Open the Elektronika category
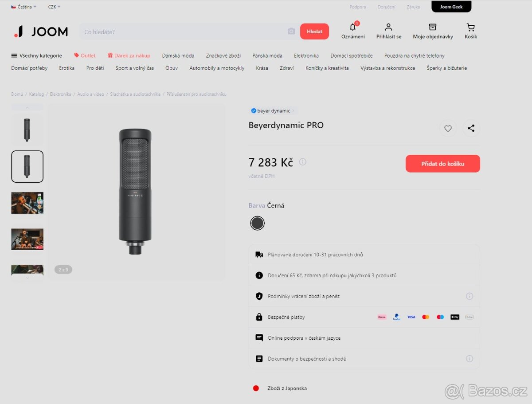Screen dimensions: 532x404 tap(306, 55)
